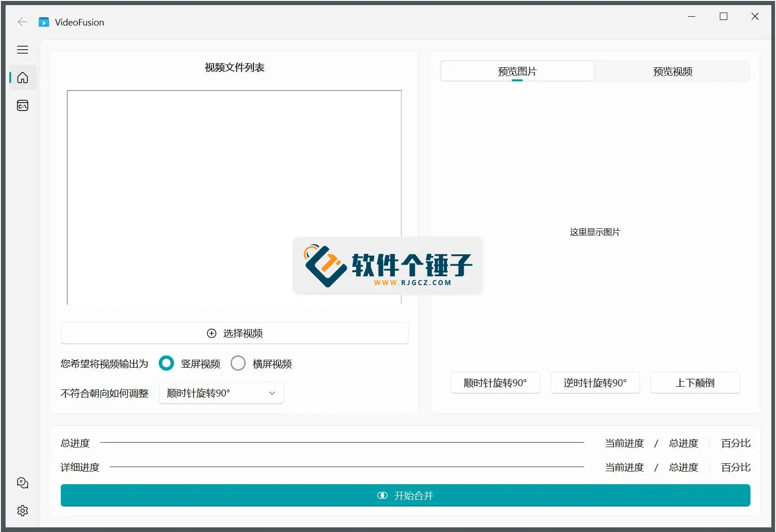
Task: Open the command console page icon
Action: click(x=22, y=105)
